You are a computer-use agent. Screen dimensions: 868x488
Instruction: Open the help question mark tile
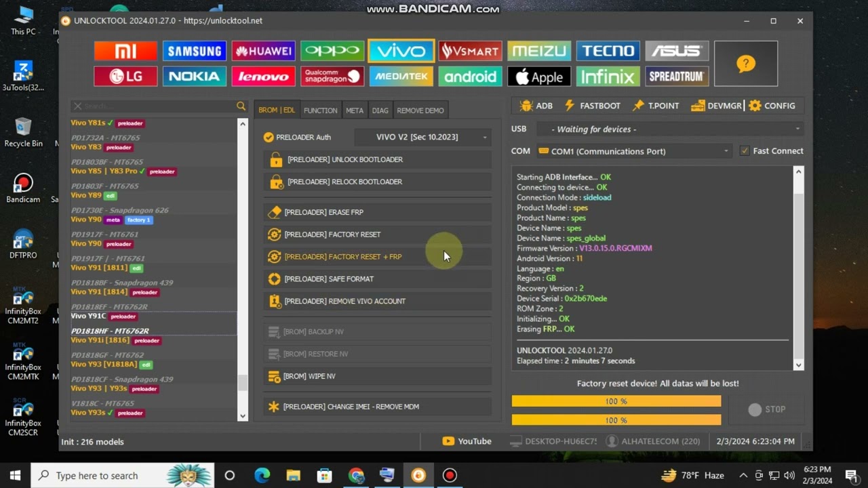click(746, 64)
